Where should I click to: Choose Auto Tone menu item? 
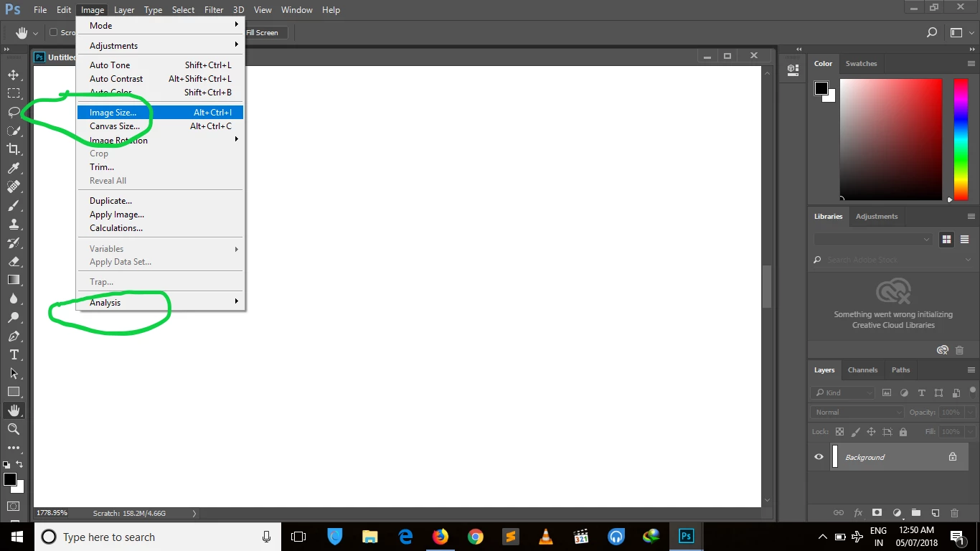(x=160, y=65)
